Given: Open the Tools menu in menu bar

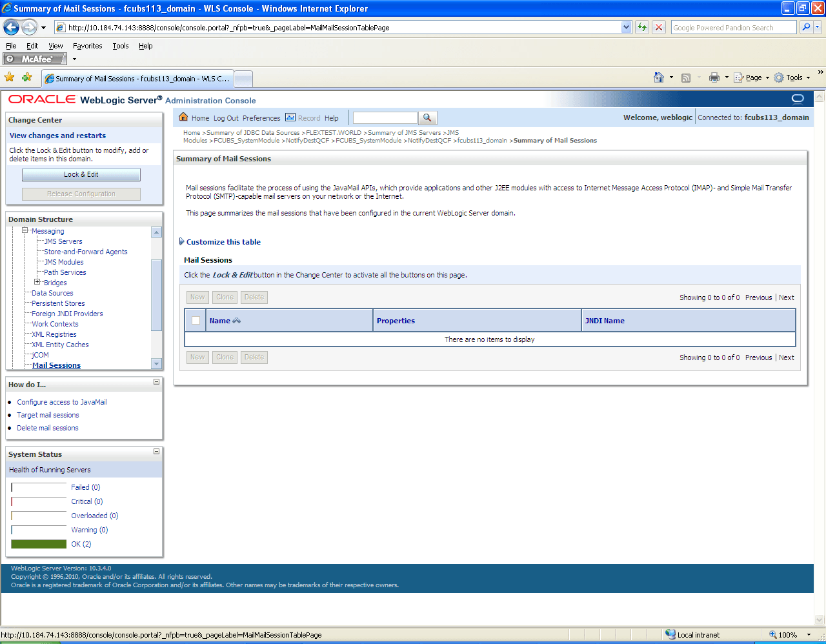Looking at the screenshot, I should (121, 46).
